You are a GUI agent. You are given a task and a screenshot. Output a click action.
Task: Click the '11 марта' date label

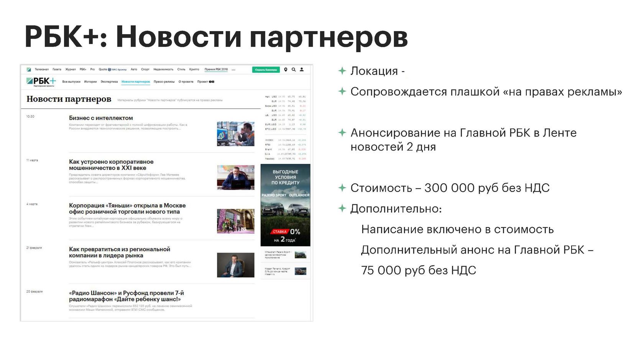click(32, 160)
